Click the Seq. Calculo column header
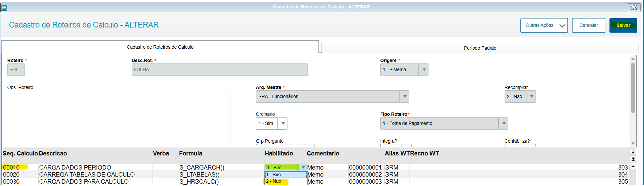 (20, 153)
